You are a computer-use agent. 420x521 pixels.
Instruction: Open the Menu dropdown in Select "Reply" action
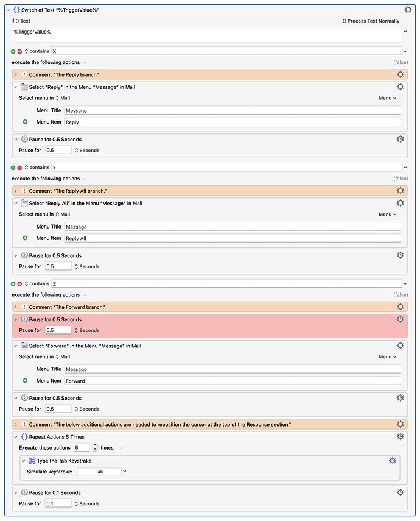coord(387,98)
